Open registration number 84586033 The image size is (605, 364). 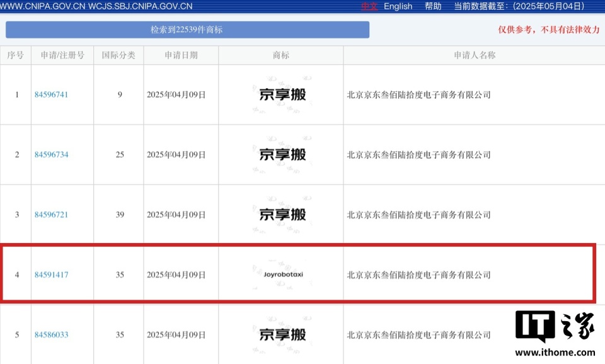[51, 334]
